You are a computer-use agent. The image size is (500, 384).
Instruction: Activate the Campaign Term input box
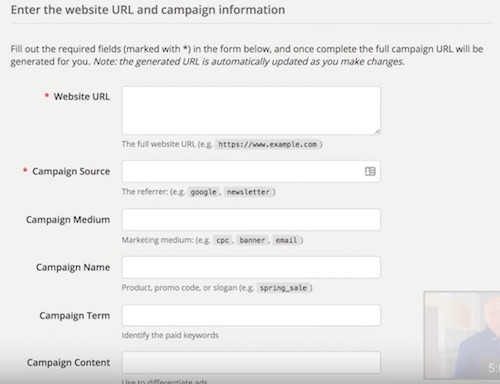(x=251, y=315)
